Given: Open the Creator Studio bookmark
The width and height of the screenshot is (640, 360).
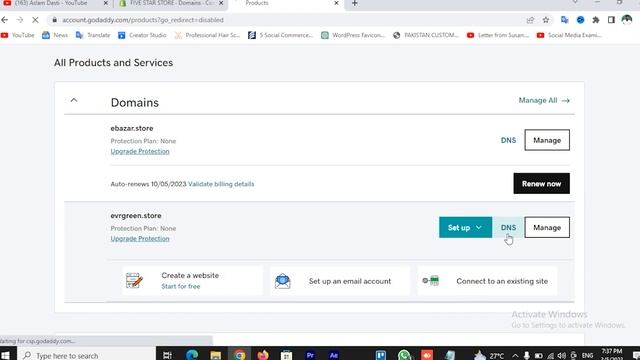Looking at the screenshot, I should click(142, 35).
